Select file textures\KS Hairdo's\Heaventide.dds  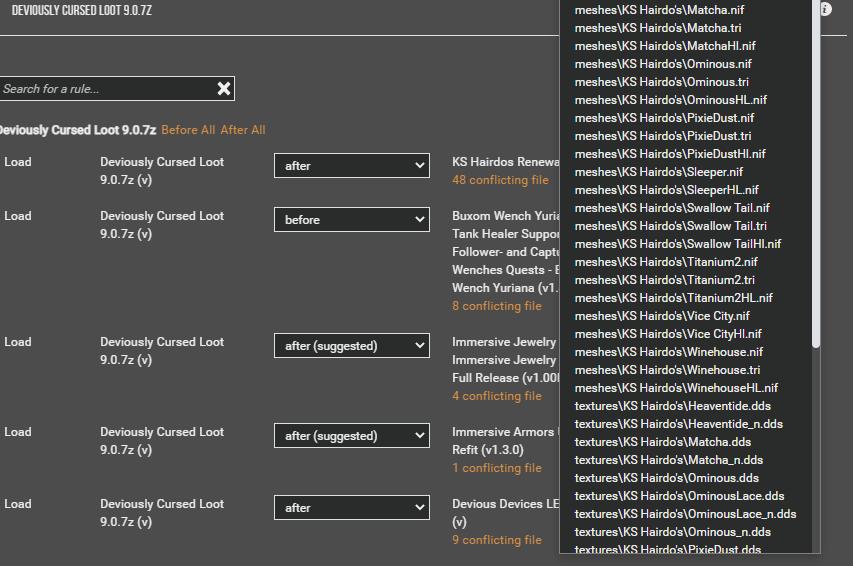[x=673, y=405]
